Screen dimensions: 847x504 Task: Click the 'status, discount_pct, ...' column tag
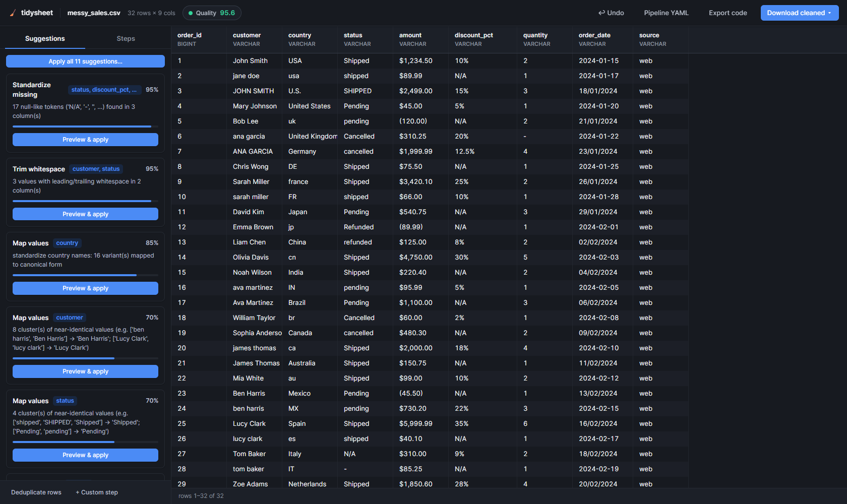point(104,90)
